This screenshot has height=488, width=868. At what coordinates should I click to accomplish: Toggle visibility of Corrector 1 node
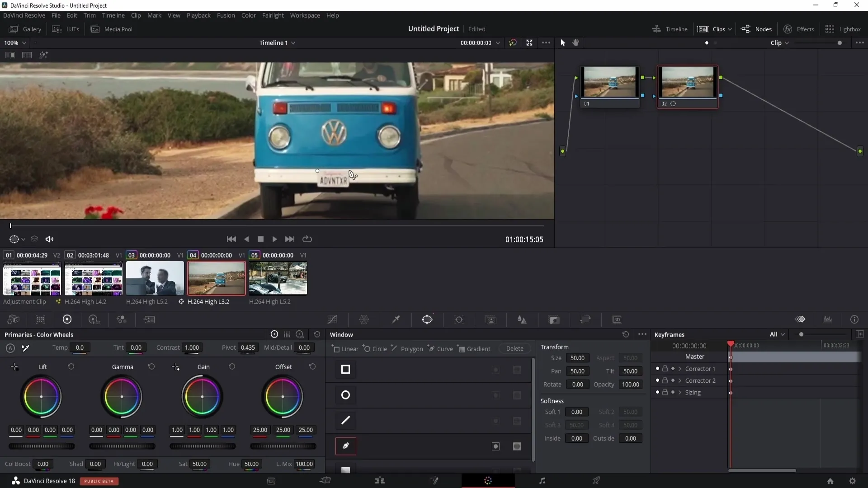657,368
